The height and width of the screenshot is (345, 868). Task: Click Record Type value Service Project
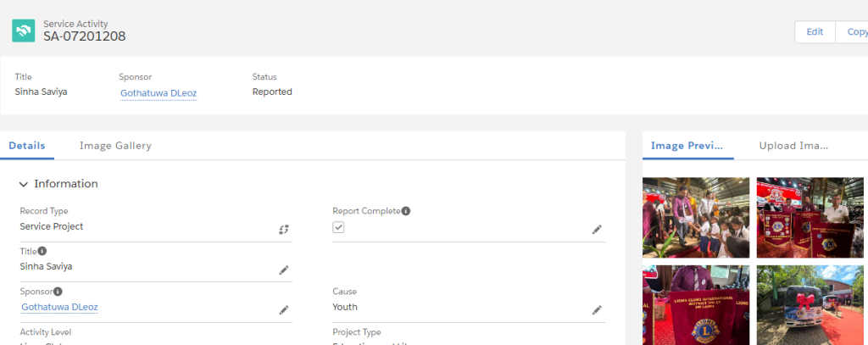52,226
